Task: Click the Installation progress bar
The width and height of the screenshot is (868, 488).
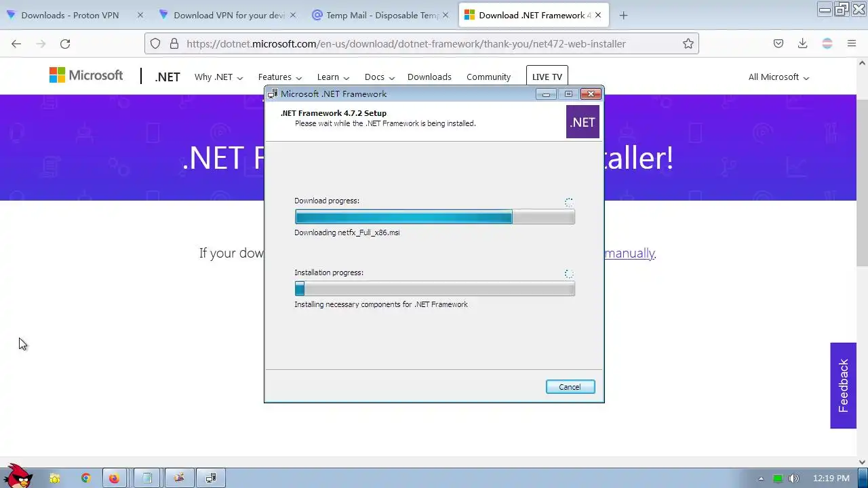Action: [x=435, y=289]
